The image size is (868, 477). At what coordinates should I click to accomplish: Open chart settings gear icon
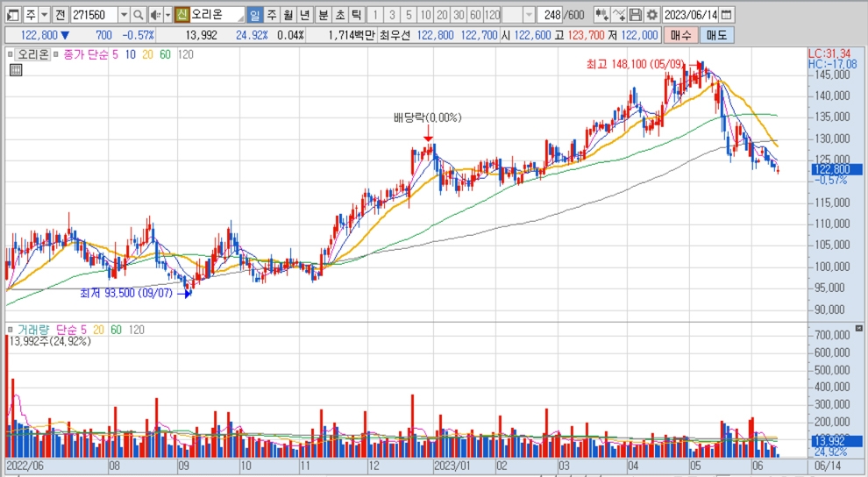(x=651, y=15)
